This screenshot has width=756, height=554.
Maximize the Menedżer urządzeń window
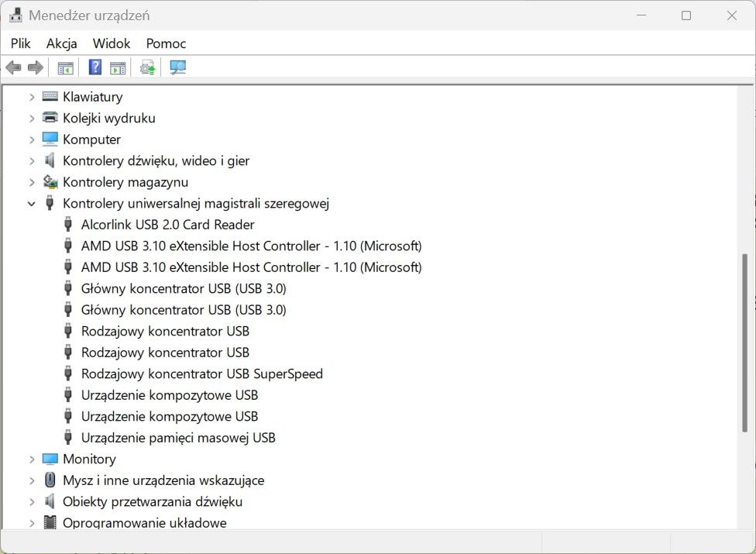point(686,15)
